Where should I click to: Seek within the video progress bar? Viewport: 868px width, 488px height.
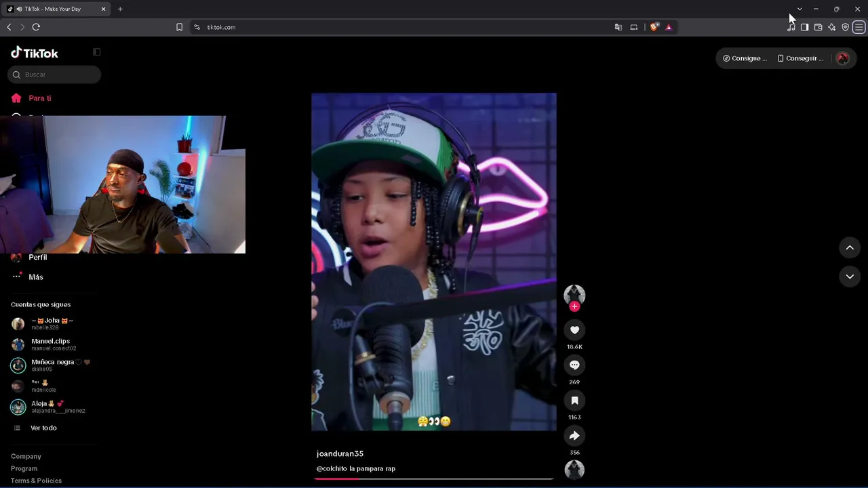pos(434,479)
